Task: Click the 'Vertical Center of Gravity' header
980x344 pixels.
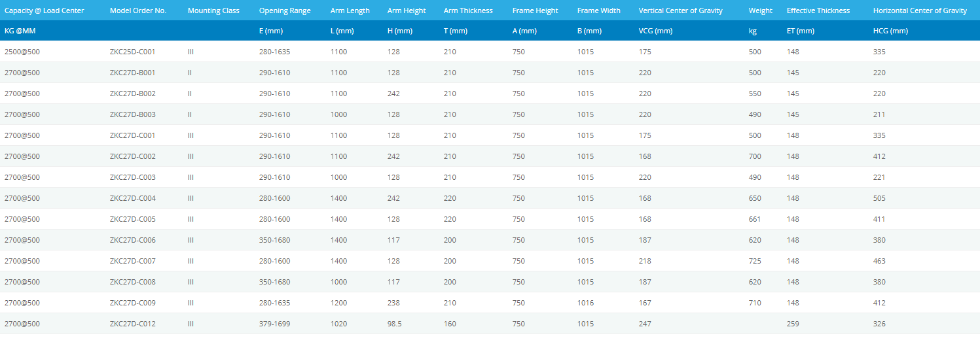Action: 681,10
